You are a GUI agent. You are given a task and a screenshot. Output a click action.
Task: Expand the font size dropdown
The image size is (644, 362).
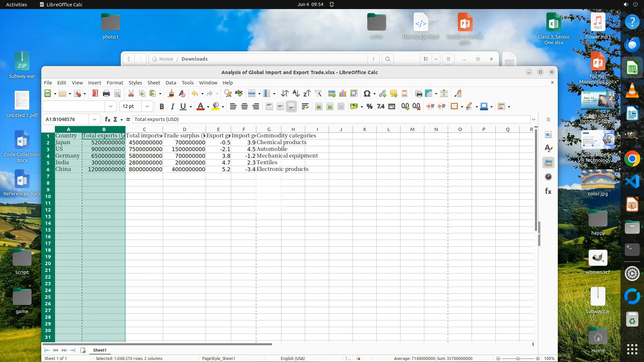point(147,107)
